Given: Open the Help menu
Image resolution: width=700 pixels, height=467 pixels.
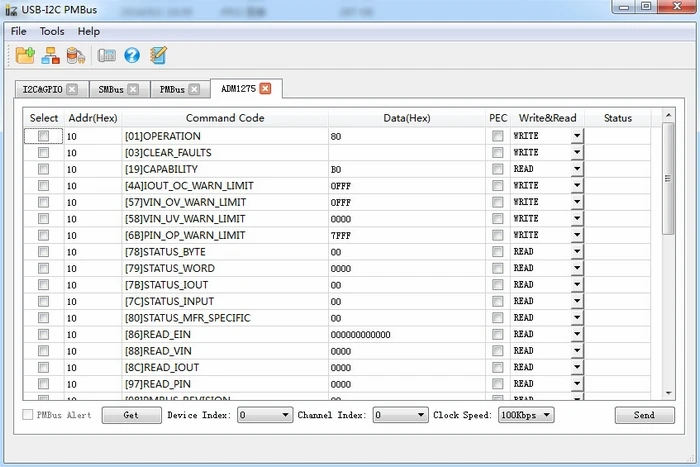Looking at the screenshot, I should coord(88,31).
